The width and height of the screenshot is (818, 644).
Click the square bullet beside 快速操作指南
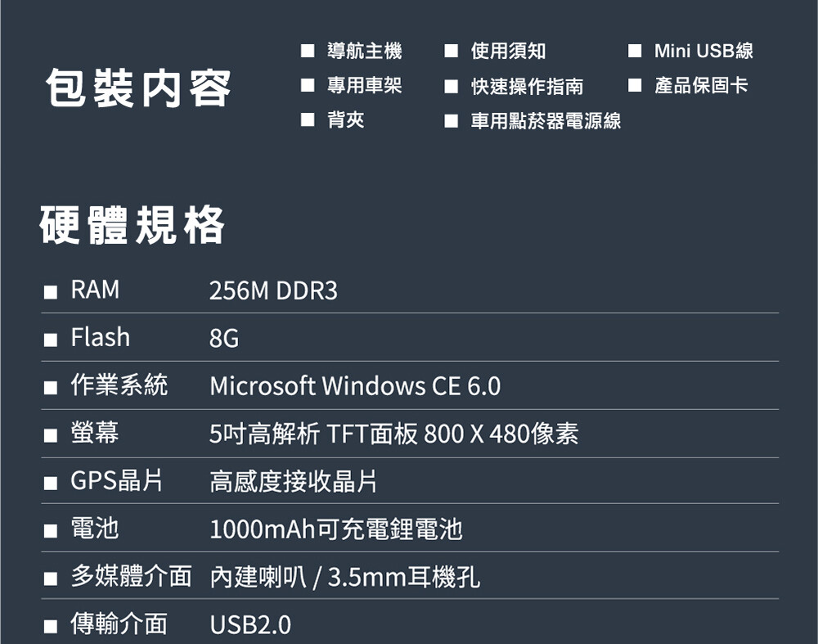(x=452, y=86)
